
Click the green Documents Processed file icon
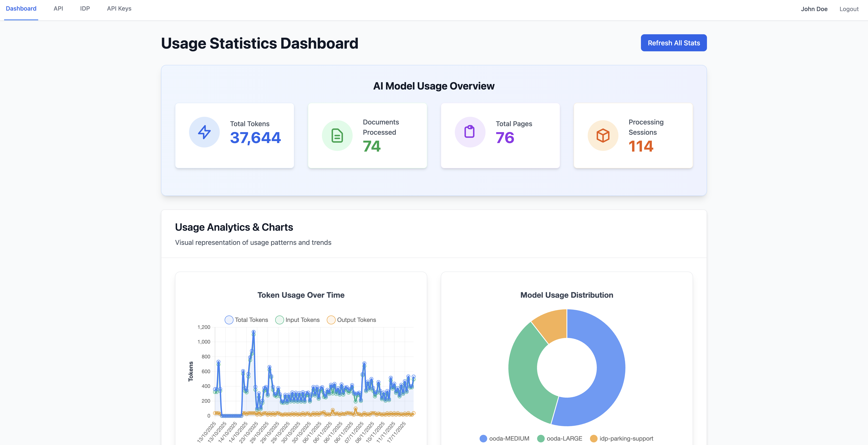coord(337,135)
